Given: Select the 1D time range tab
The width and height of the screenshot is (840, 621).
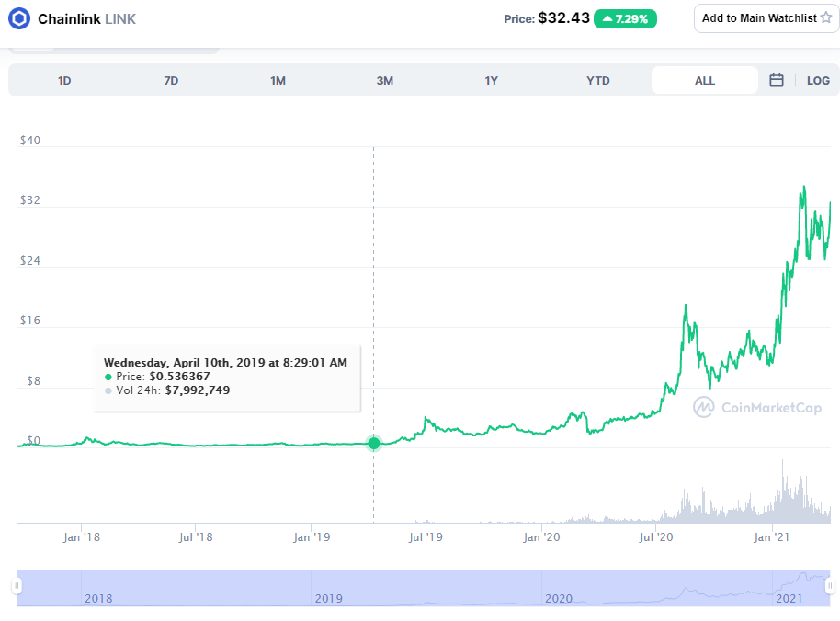Looking at the screenshot, I should click(64, 80).
